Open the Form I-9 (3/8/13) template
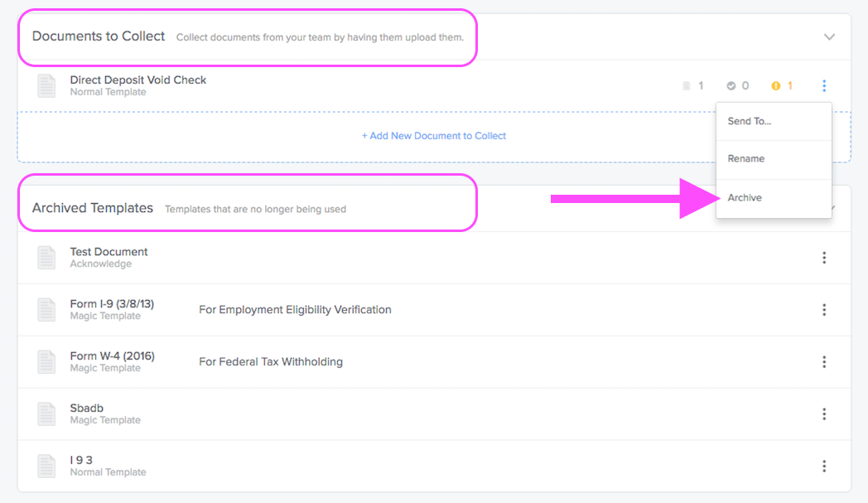868x503 pixels. coord(112,304)
